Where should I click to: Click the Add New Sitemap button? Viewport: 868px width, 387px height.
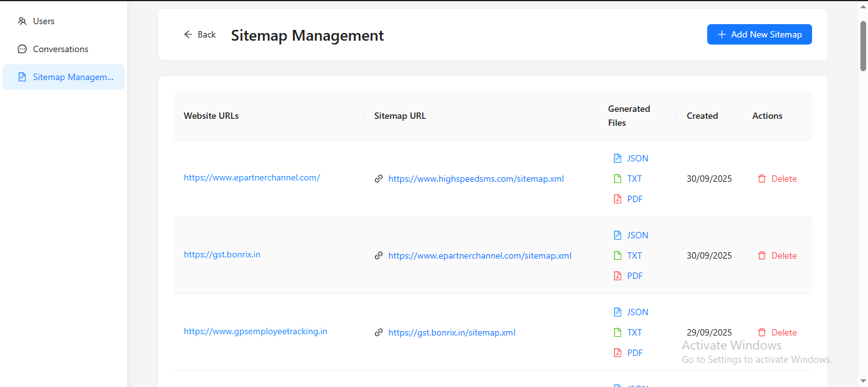point(759,34)
